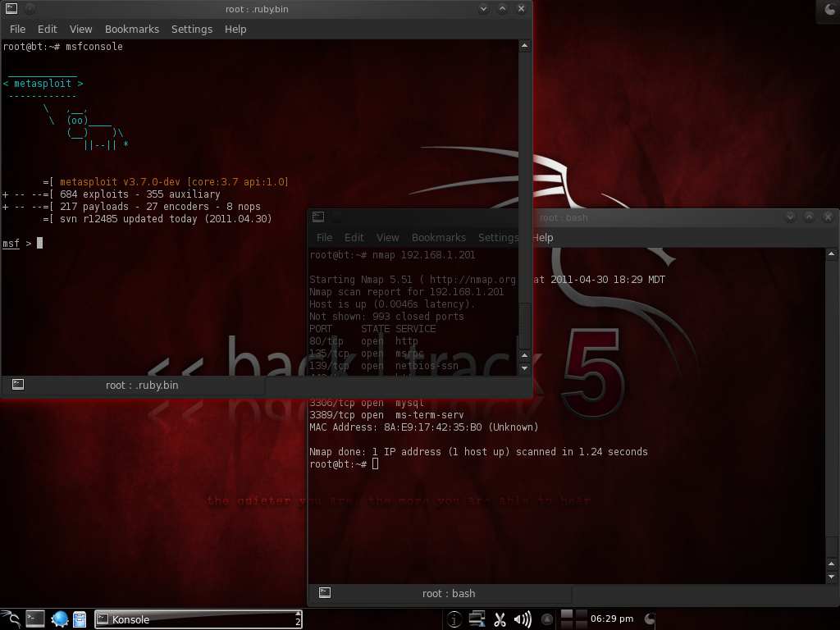Click new tab icon beside the root : bash tab
This screenshot has width=840, height=630.
(x=326, y=592)
